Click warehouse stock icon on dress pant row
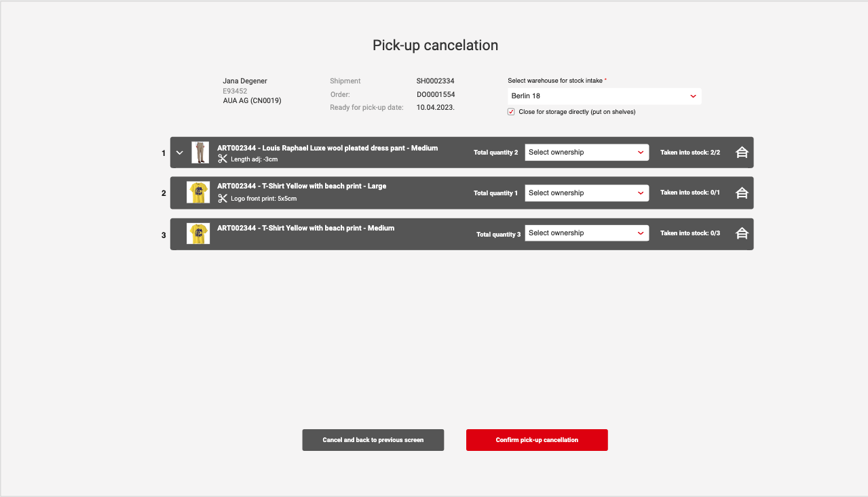This screenshot has width=868, height=497. [x=742, y=153]
